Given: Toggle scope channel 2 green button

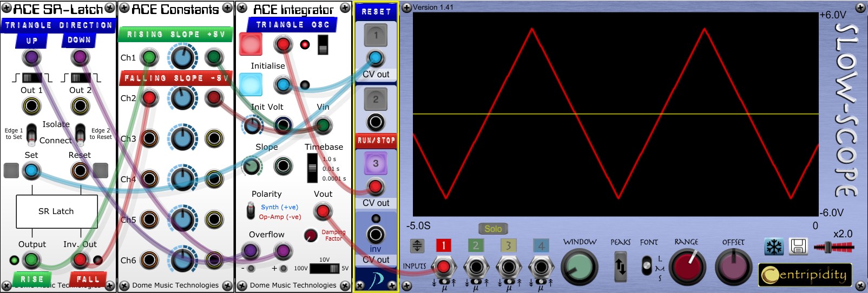Looking at the screenshot, I should pyautogui.click(x=476, y=246).
